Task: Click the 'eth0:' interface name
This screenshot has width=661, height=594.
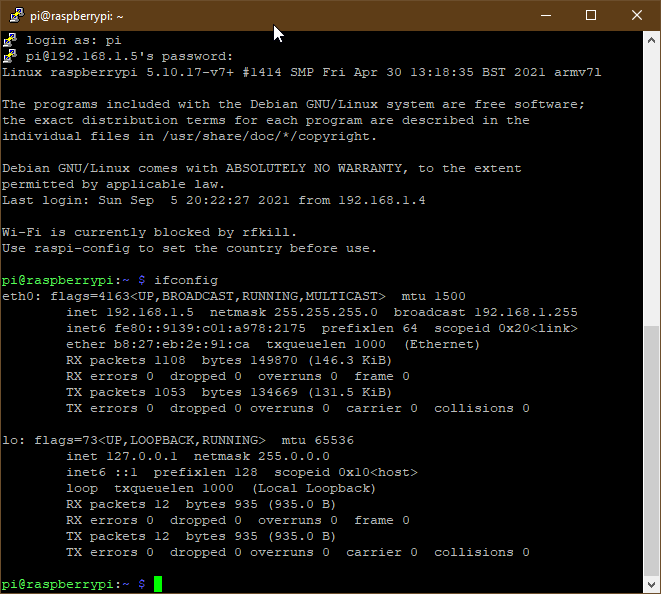Action: pyautogui.click(x=21, y=296)
